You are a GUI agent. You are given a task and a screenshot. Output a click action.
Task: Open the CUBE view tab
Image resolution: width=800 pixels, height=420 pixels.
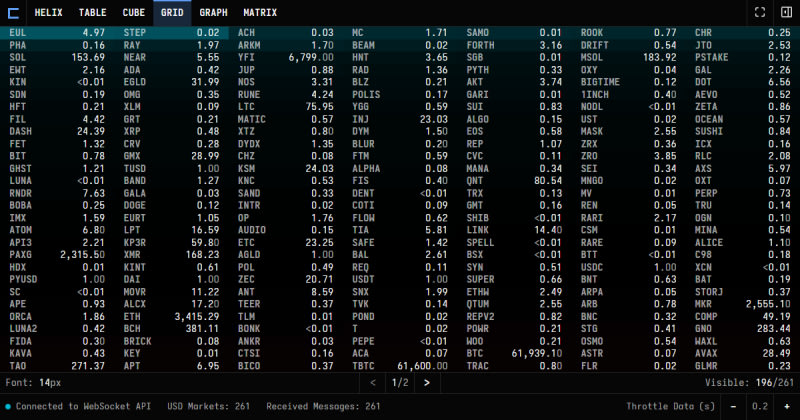pos(133,13)
